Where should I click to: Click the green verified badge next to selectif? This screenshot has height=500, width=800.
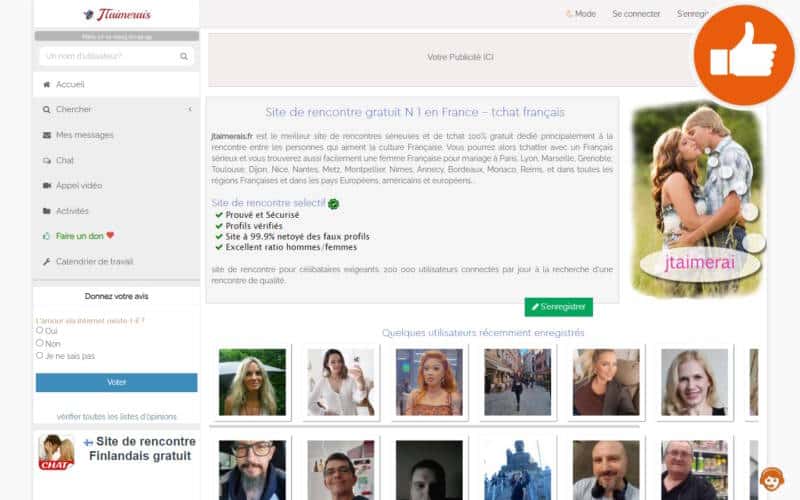tap(333, 204)
